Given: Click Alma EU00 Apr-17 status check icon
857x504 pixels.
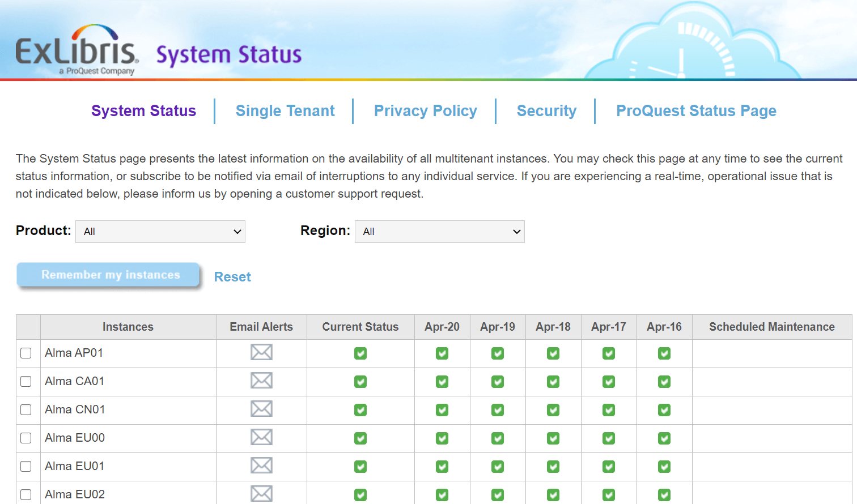Looking at the screenshot, I should coord(609,438).
